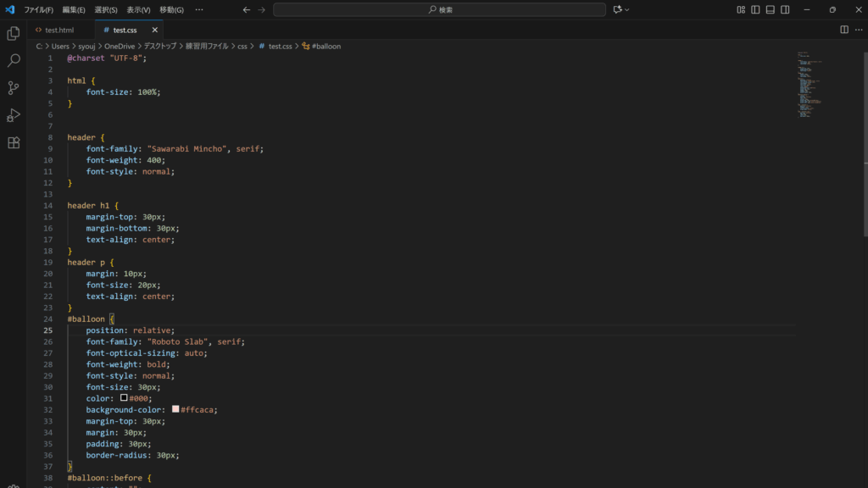This screenshot has width=868, height=488.
Task: Open the Extensions view
Action: (x=14, y=142)
